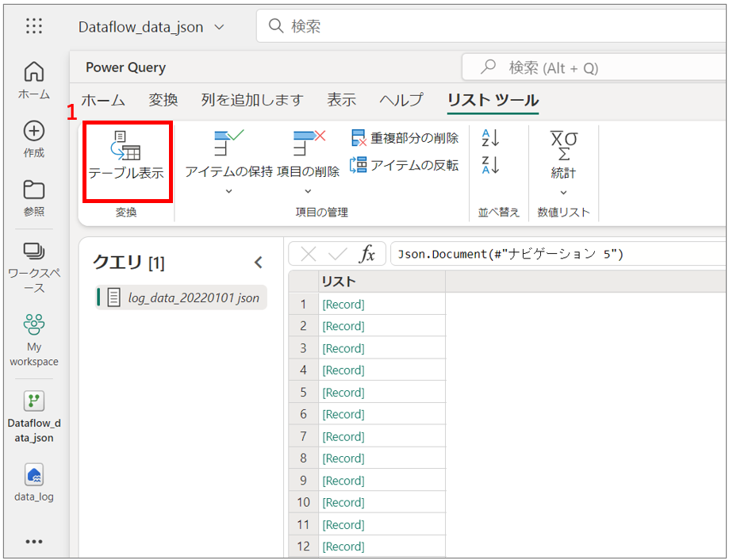Open [Record] in row 5
Viewport: 729px width, 560px height.
coord(343,393)
